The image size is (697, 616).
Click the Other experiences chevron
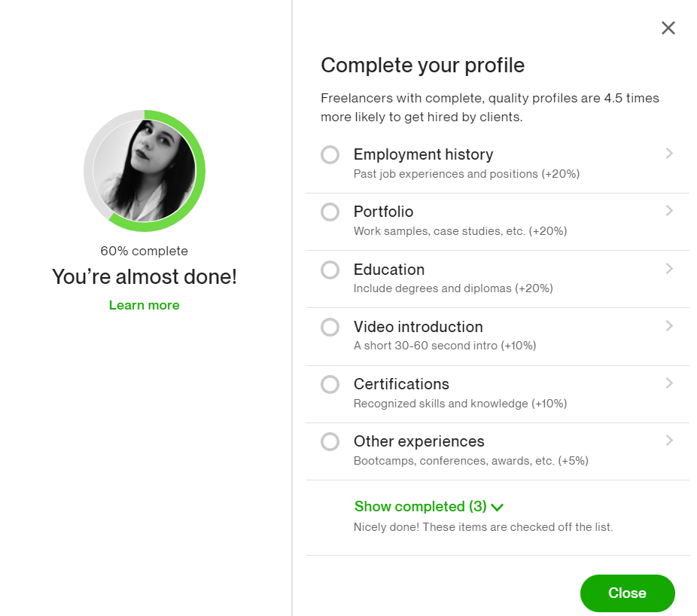(x=669, y=440)
